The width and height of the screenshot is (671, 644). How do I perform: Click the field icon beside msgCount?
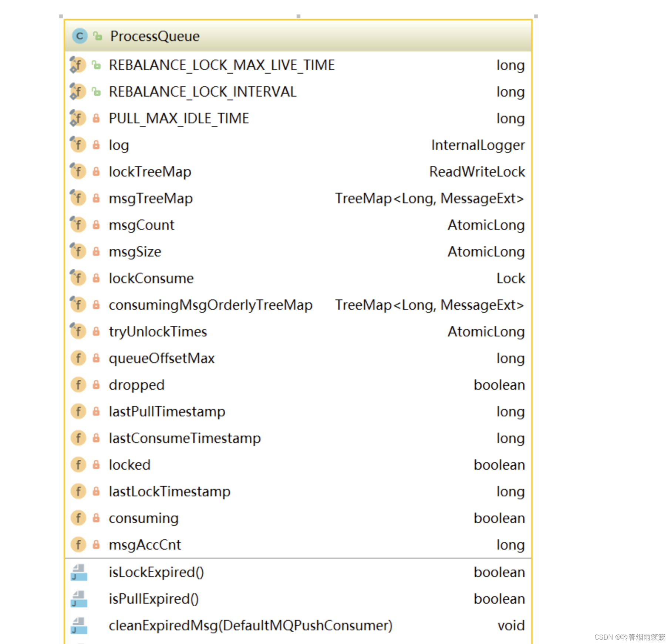(78, 225)
